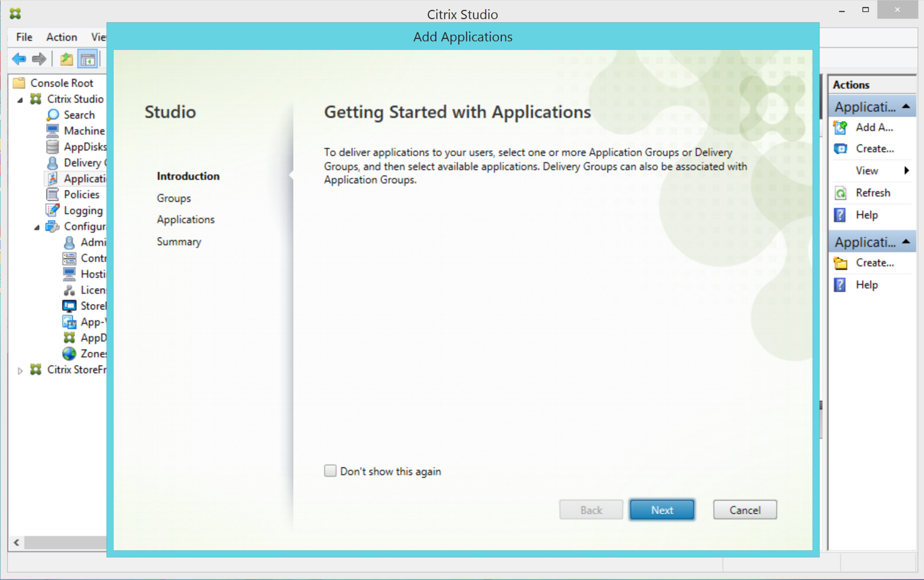924x580 pixels.
Task: Expand the Citrix StoreFront tree node
Action: tap(20, 371)
